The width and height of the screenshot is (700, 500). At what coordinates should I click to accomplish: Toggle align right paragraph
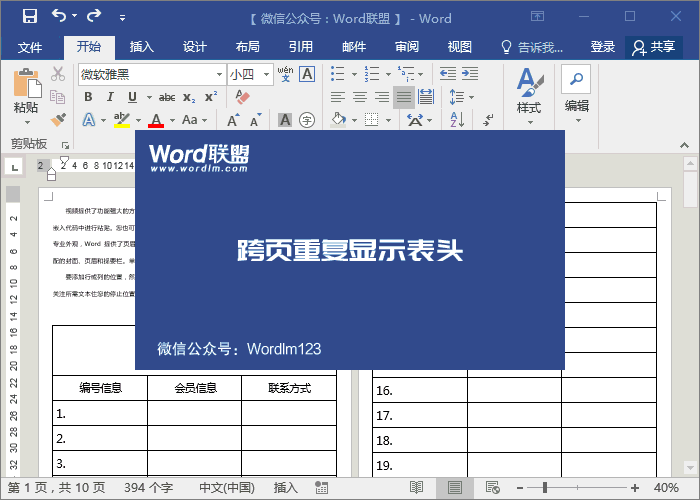click(x=382, y=97)
